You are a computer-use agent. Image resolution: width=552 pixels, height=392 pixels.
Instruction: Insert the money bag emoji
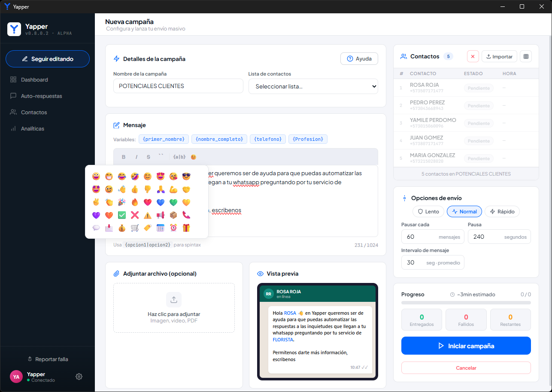click(x=122, y=228)
